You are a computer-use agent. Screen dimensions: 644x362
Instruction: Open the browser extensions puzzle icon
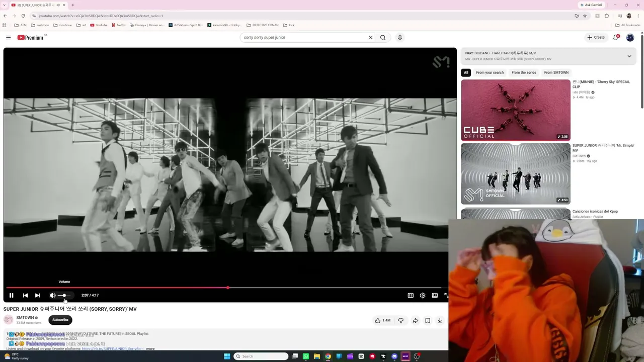(607, 16)
